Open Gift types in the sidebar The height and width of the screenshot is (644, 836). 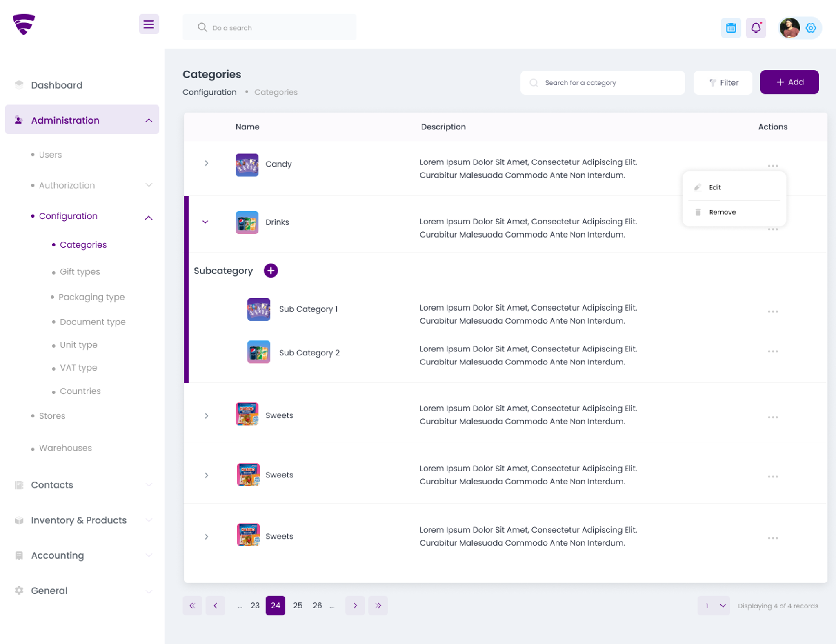[80, 271]
